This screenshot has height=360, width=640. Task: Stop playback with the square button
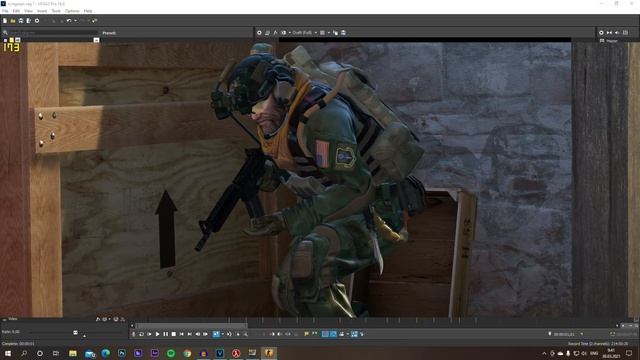pyautogui.click(x=174, y=334)
